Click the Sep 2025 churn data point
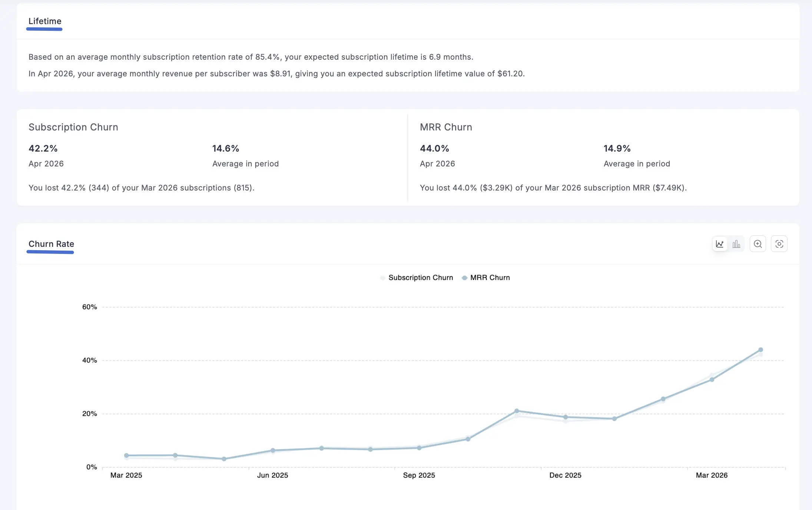812x510 pixels. coord(419,448)
